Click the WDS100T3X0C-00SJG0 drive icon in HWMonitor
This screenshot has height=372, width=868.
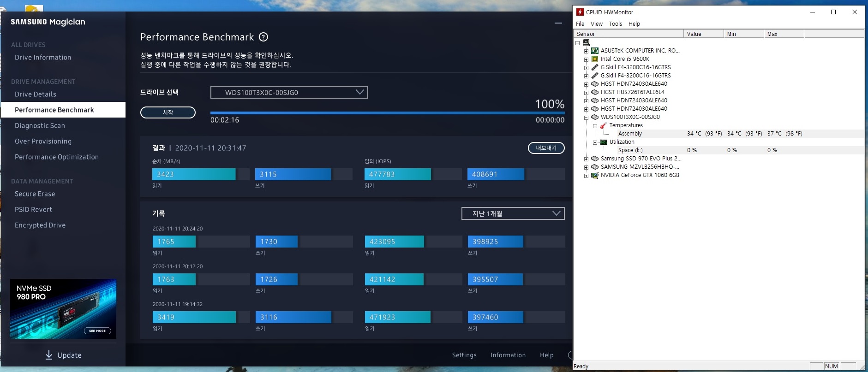(595, 117)
